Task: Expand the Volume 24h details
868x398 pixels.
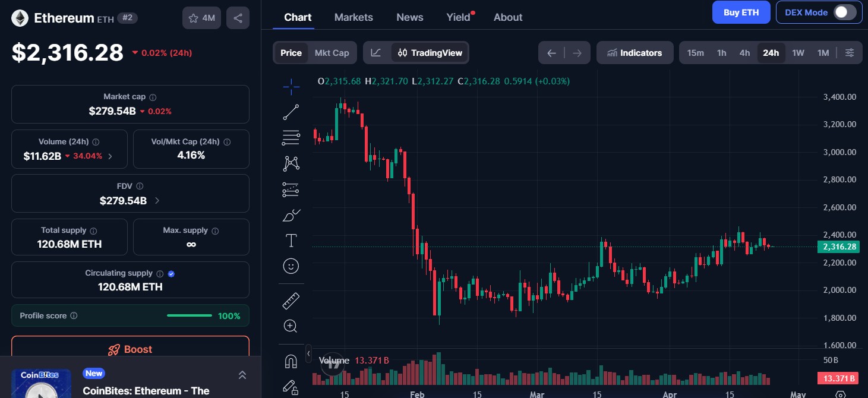Action: tap(109, 156)
